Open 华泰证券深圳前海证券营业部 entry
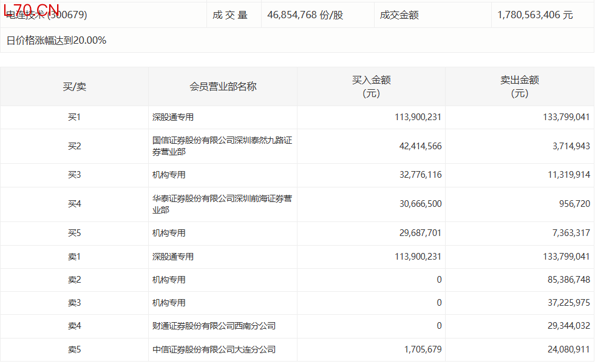Screen dimensions: 595x364 (222, 204)
